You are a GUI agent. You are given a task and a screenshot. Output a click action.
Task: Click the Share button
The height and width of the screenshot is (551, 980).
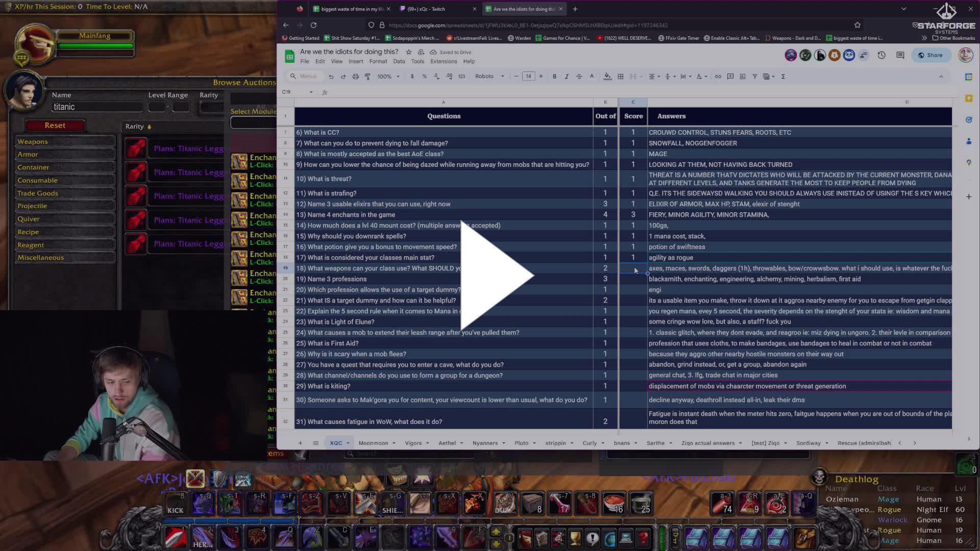click(931, 55)
